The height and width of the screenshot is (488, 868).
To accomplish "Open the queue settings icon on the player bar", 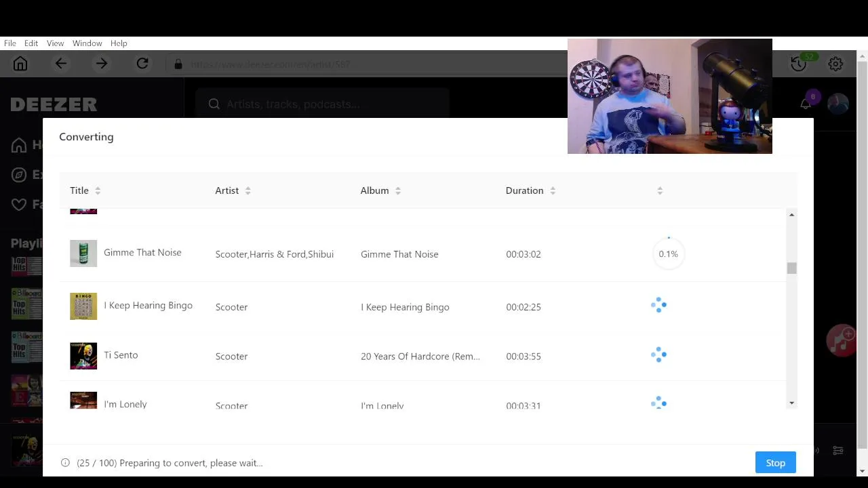I will pos(838,450).
